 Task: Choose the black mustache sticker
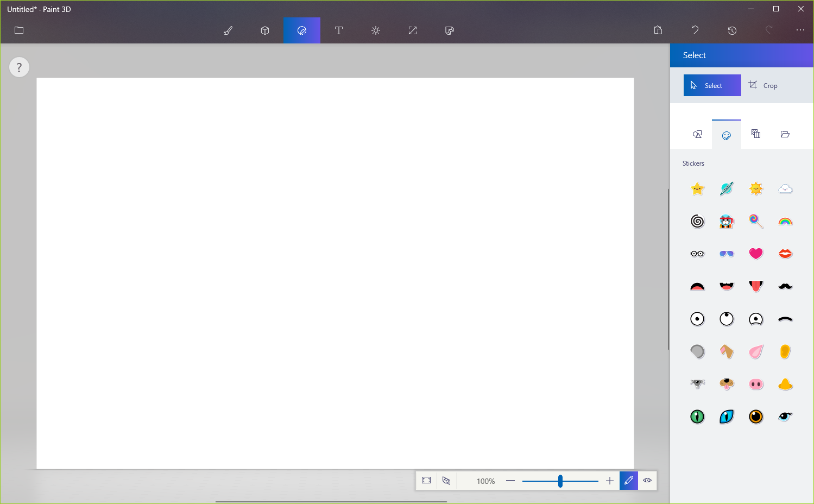point(785,286)
